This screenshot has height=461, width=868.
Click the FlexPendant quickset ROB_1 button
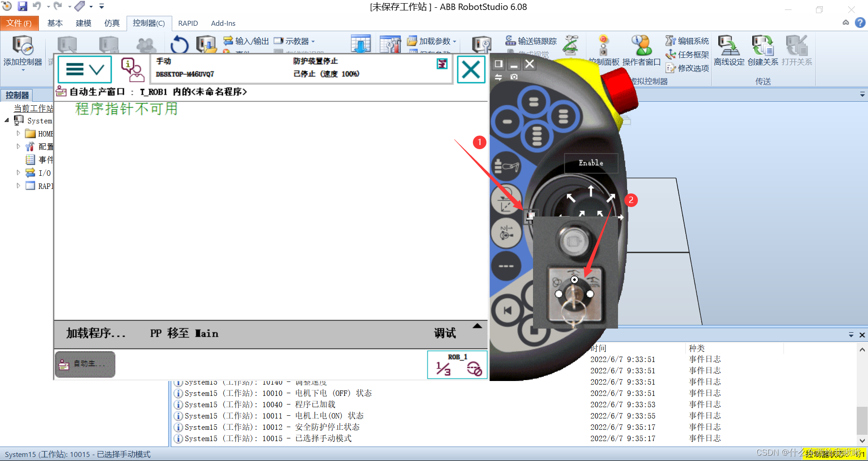click(x=457, y=365)
